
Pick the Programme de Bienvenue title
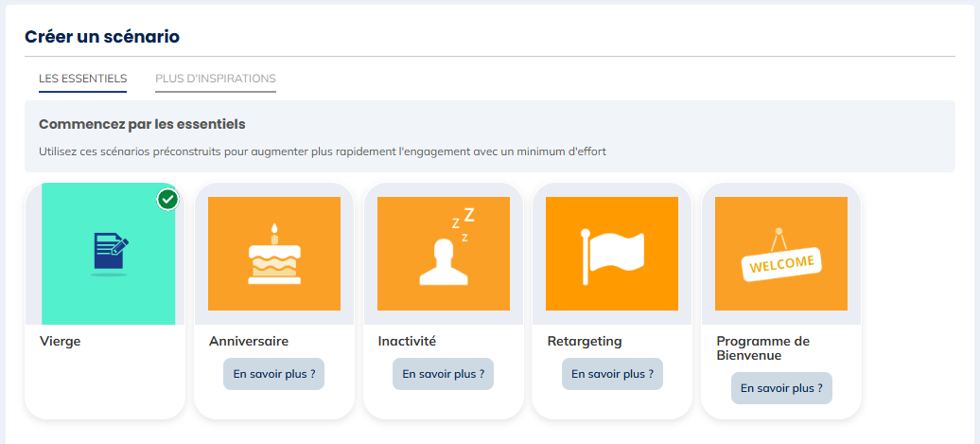click(763, 347)
